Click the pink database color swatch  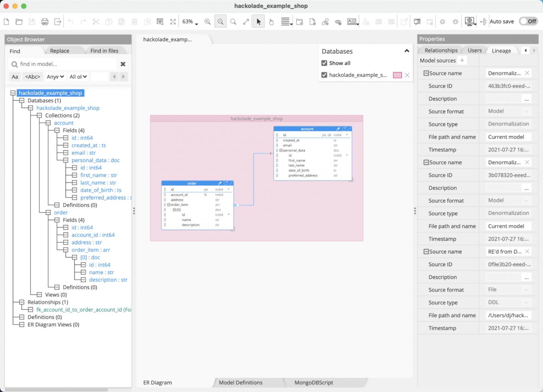tap(397, 75)
